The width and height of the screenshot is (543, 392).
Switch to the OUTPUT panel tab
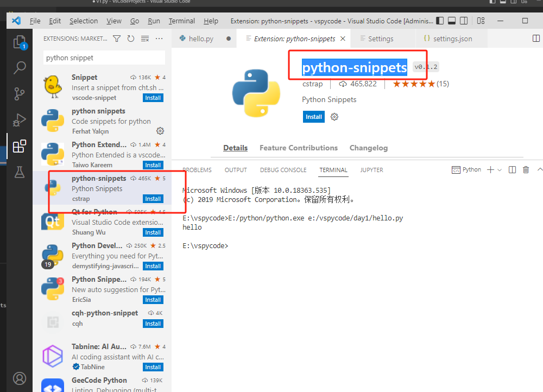coord(236,170)
